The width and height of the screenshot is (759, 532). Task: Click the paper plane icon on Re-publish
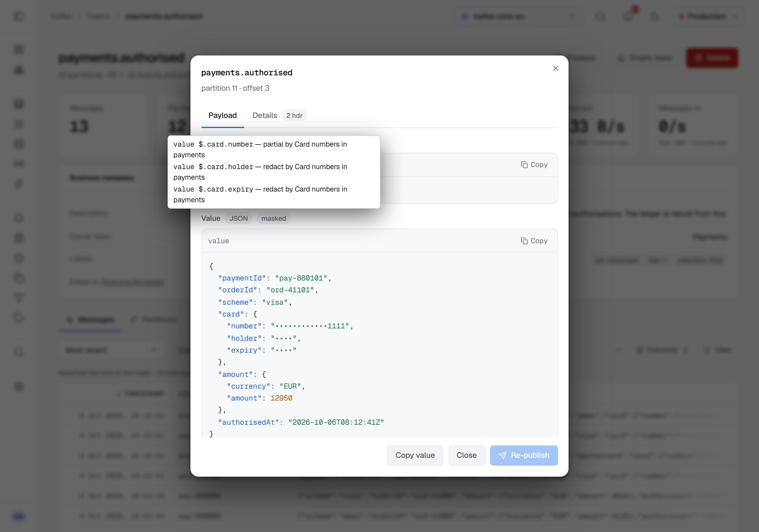point(502,455)
